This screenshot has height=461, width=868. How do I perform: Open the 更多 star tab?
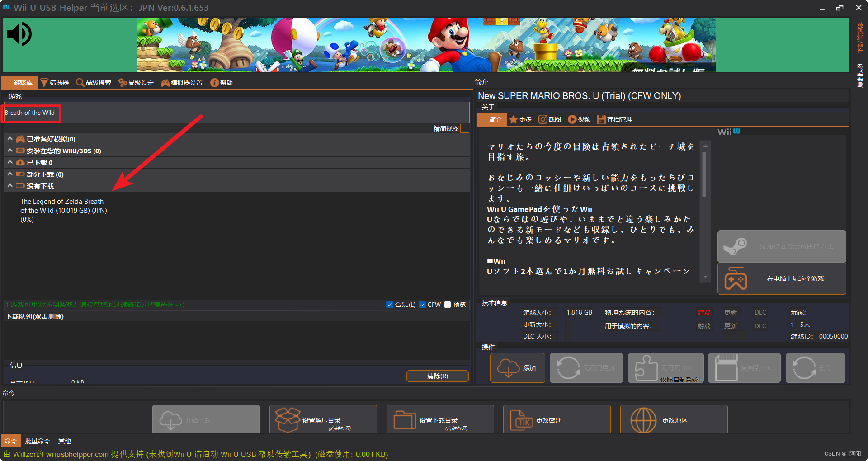[520, 119]
